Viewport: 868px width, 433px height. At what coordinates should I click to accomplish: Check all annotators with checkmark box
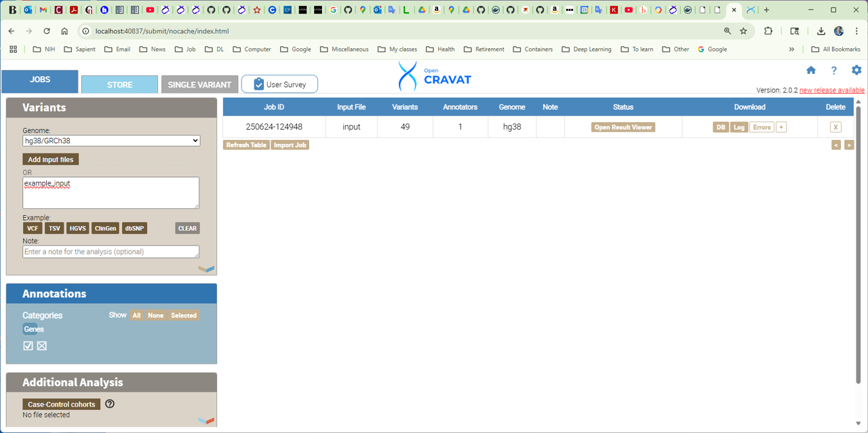[x=28, y=346]
